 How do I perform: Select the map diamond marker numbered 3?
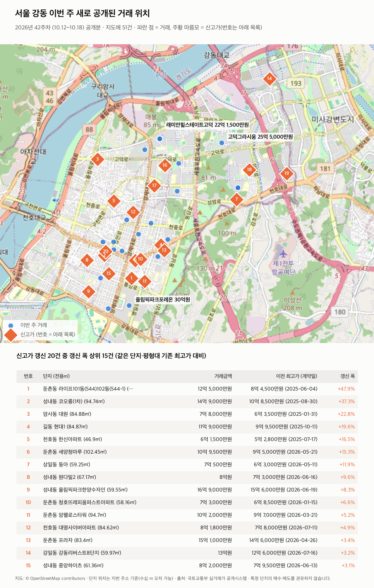coord(97,159)
